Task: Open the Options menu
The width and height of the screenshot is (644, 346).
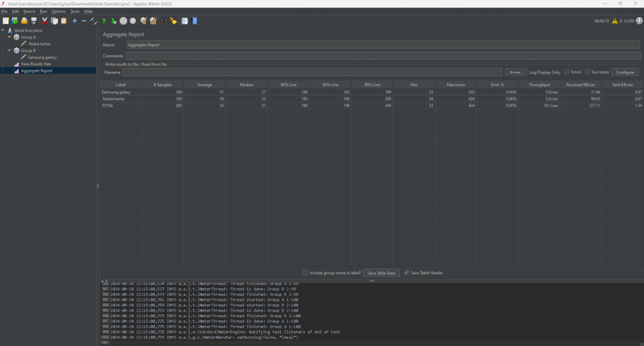Action: (x=58, y=11)
